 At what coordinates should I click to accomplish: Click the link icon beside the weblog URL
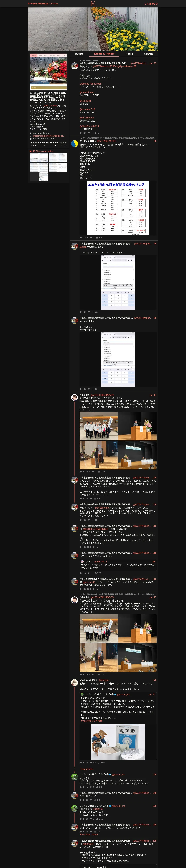click(31, 136)
